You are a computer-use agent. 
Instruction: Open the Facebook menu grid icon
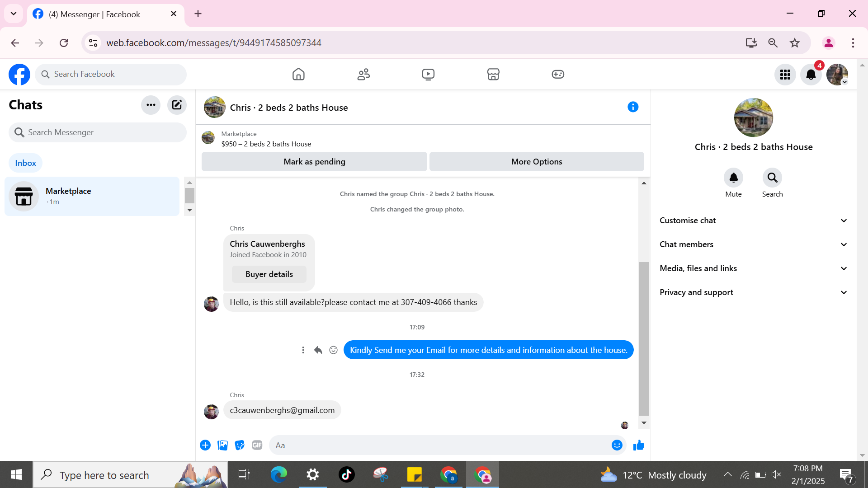pos(785,75)
